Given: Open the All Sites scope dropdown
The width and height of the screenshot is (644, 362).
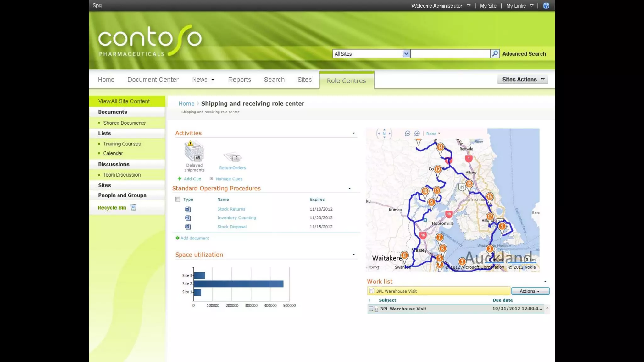Looking at the screenshot, I should (406, 54).
